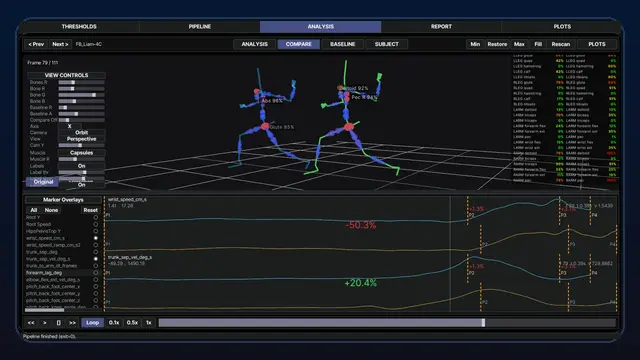
Task: Select the top-level ANALYSIS tab beside PIPELINE
Action: pyautogui.click(x=320, y=27)
